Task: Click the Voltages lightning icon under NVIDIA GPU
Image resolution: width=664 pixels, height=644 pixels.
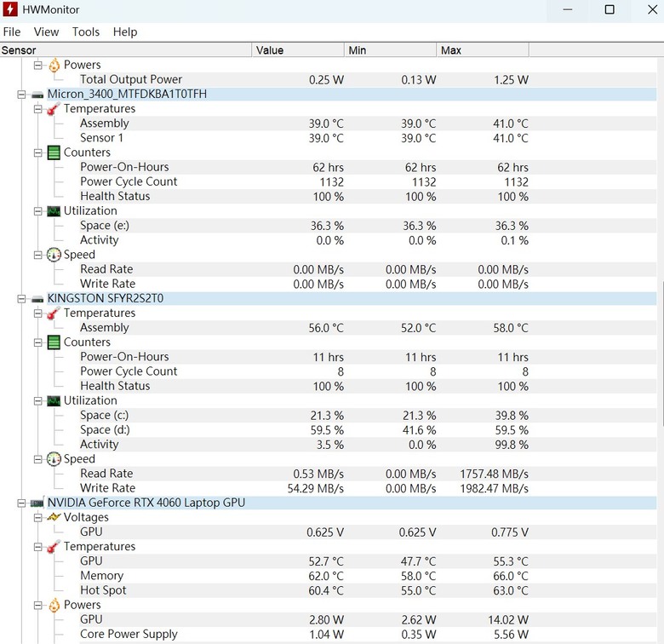Action: tap(54, 517)
